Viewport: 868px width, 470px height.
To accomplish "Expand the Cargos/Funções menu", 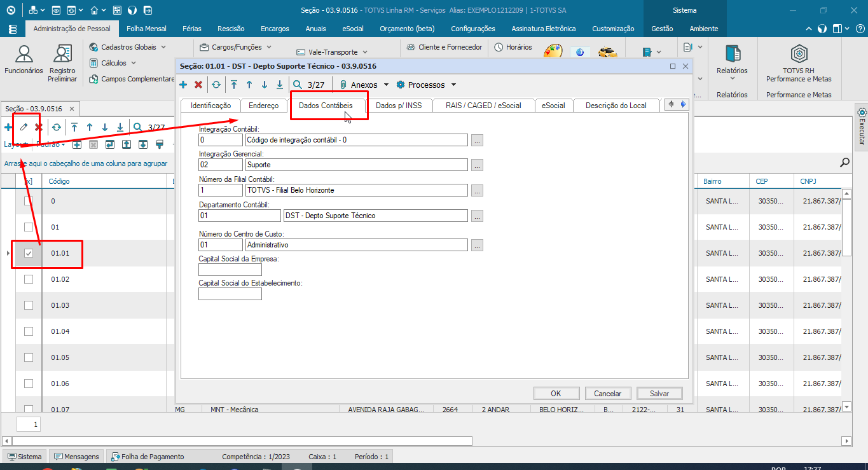I will (268, 47).
